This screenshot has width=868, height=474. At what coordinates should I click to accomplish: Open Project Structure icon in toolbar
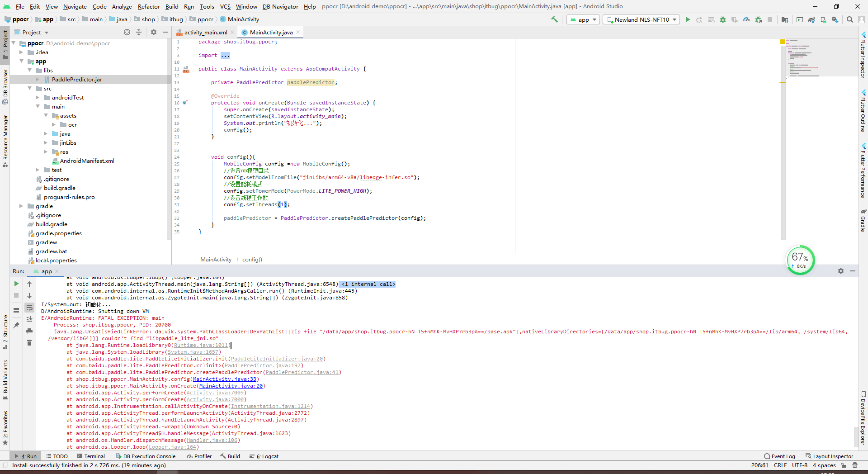785,19
